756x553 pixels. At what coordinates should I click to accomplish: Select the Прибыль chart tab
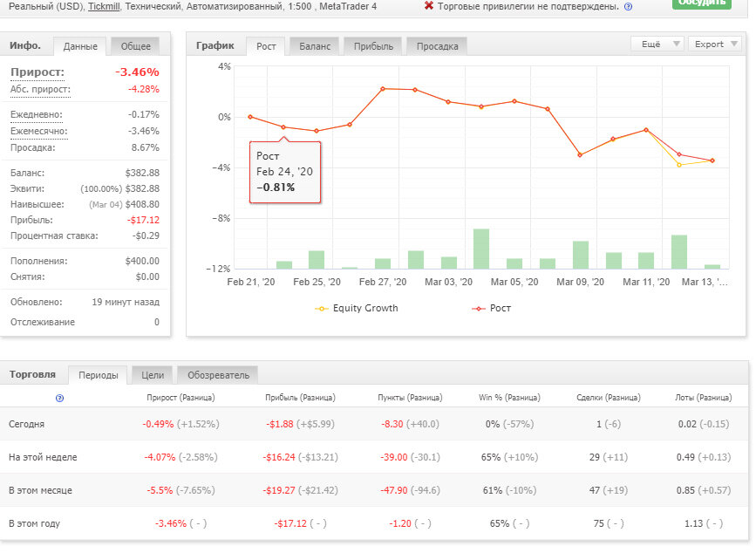[x=373, y=46]
